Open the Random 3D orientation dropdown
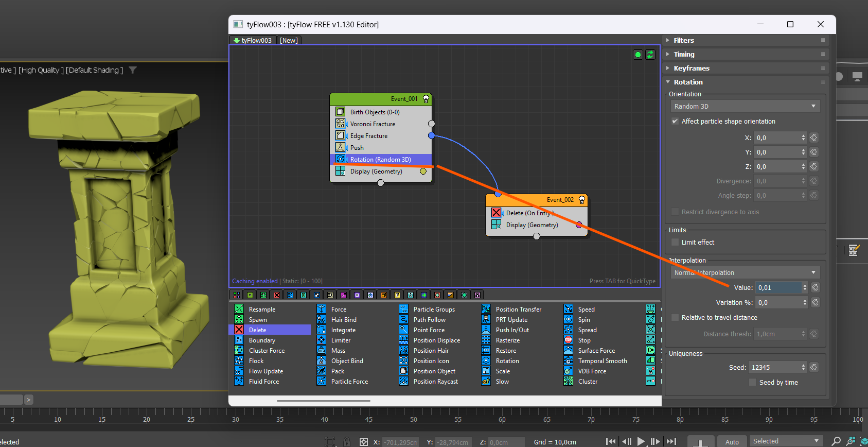 (745, 107)
